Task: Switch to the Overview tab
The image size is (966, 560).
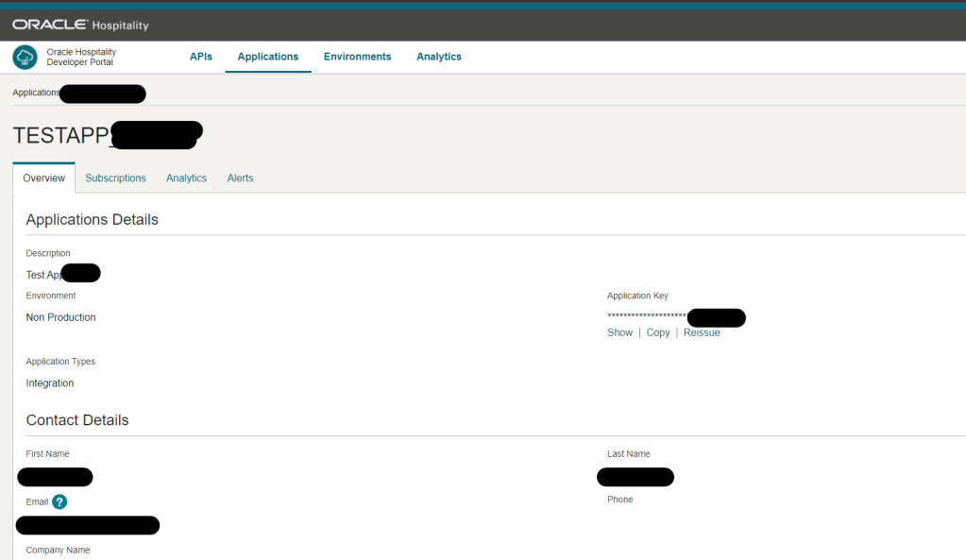Action: 43,178
